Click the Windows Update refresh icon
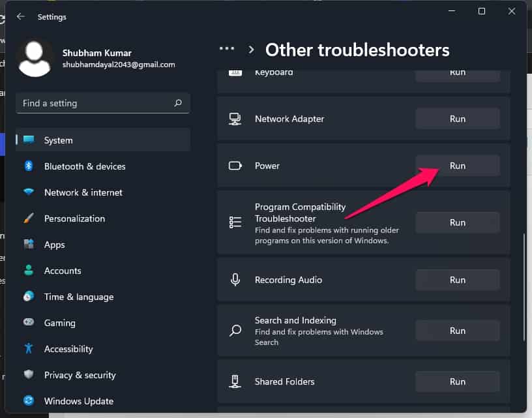532x418 pixels. coord(29,400)
